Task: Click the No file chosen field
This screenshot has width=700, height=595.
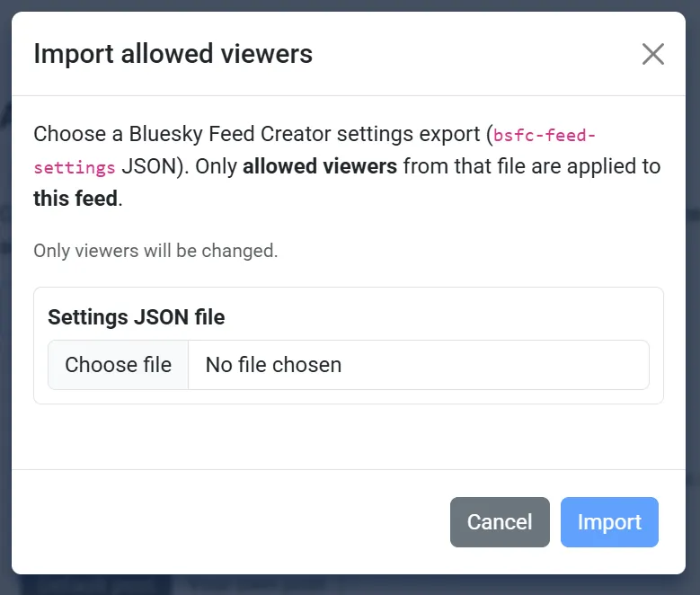Action: click(x=419, y=365)
